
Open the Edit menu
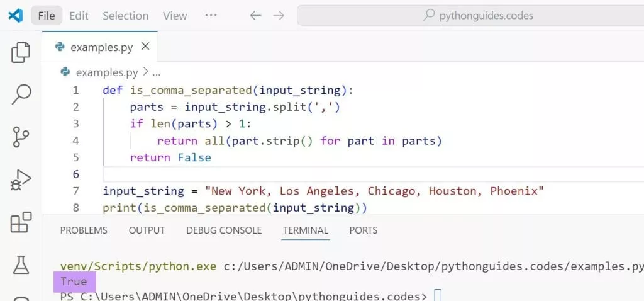(x=79, y=16)
